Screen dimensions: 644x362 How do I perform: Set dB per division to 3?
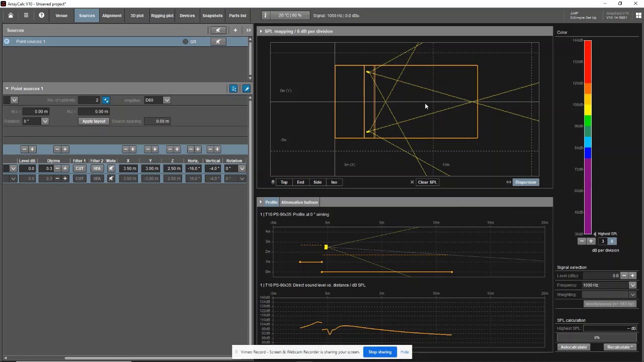(x=602, y=241)
